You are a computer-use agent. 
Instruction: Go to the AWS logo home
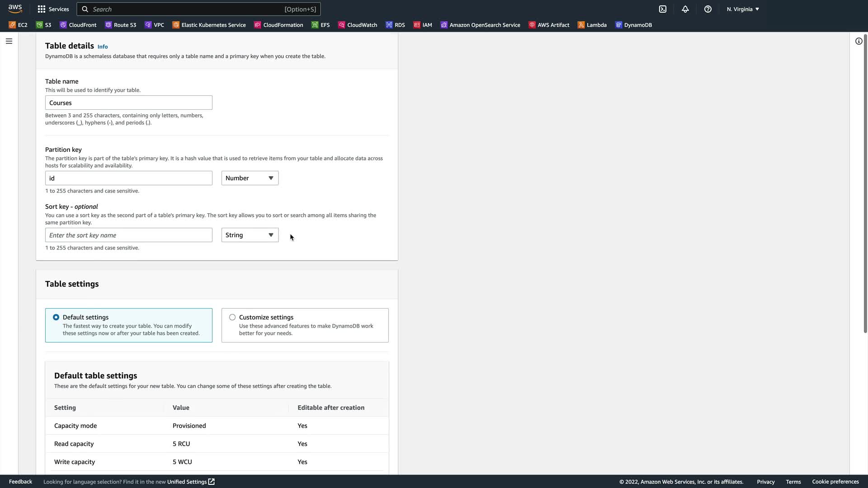coord(15,9)
